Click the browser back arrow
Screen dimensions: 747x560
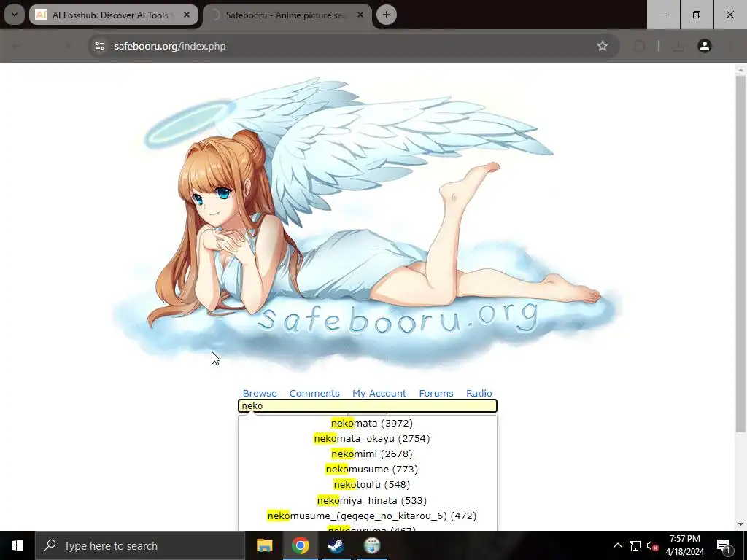(17, 46)
